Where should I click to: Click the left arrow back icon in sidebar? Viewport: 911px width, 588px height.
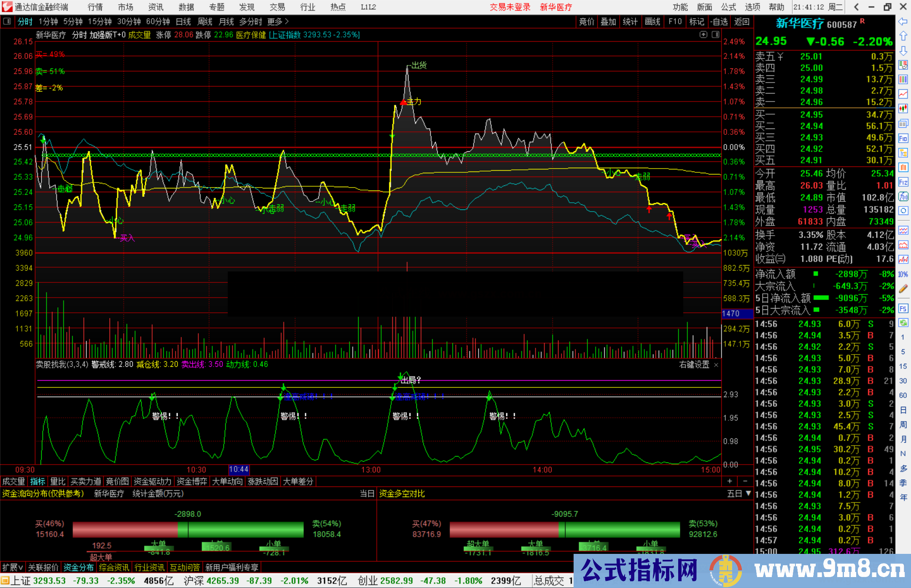(x=903, y=21)
